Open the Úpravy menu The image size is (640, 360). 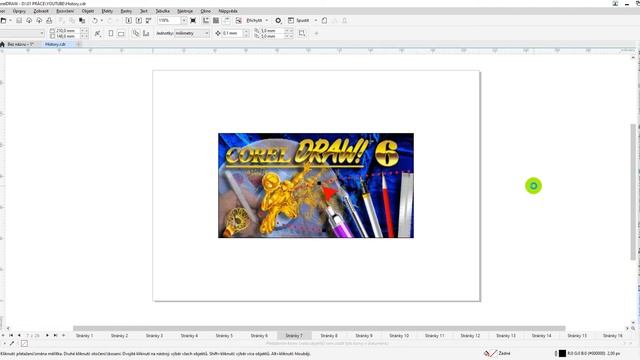click(x=19, y=11)
